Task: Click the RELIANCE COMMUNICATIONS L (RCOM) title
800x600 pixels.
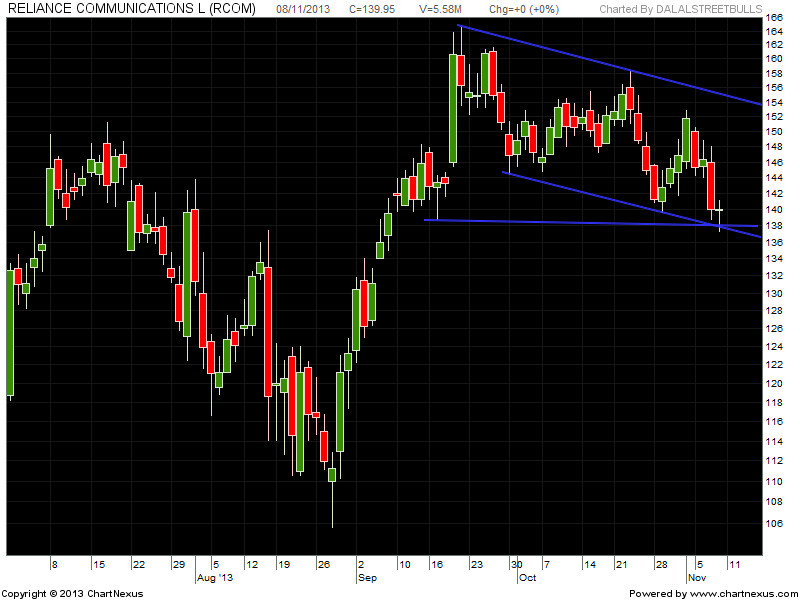Action: (x=132, y=9)
